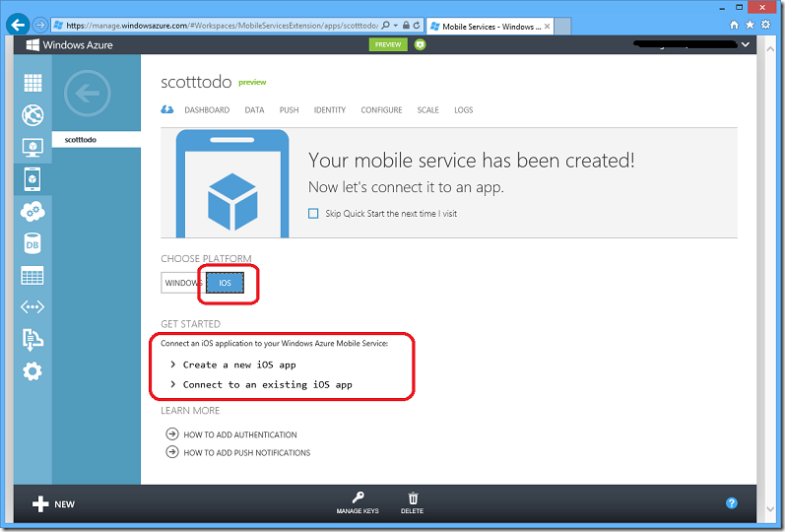This screenshot has width=785, height=532.
Task: Open the browser home icon
Action: point(734,25)
